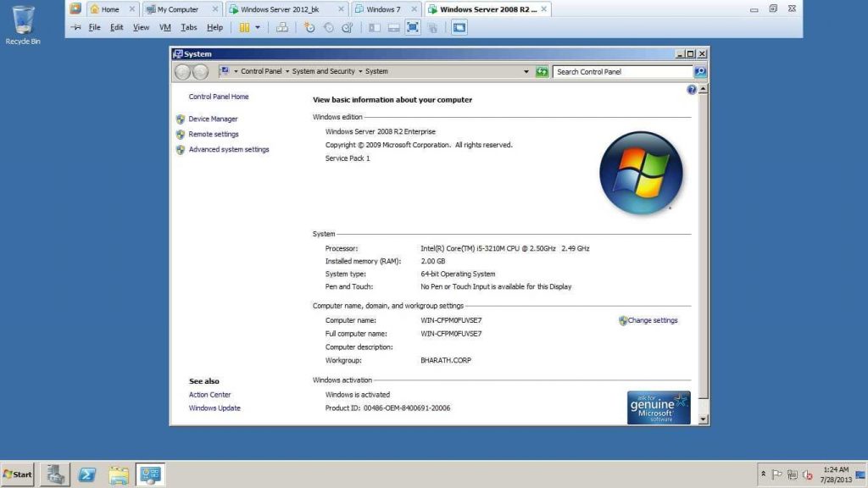Click the Full Screen mode icon
This screenshot has height=488, width=868.
point(413,27)
